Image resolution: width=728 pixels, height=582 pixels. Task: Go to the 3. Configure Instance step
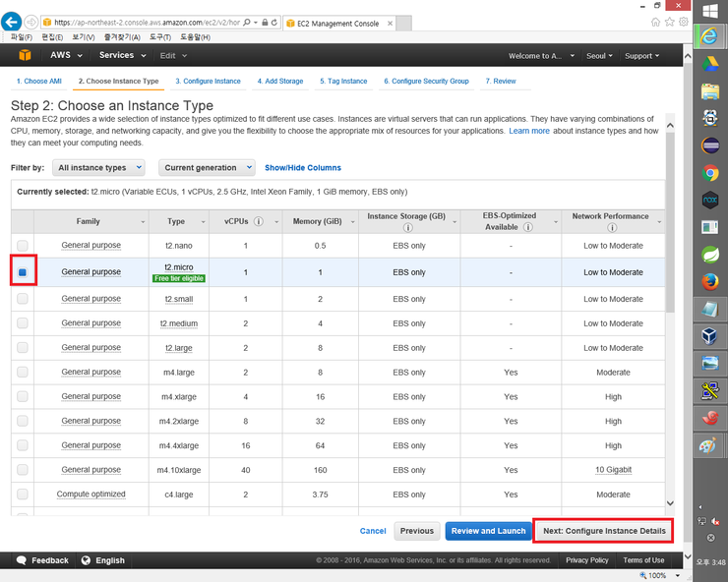pyautogui.click(x=208, y=82)
